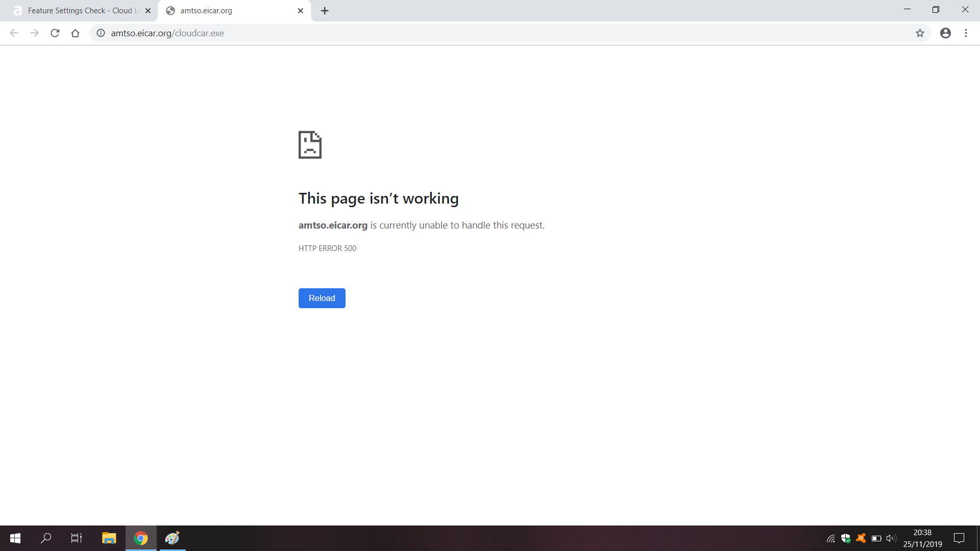Open Chrome three-dot menu
The height and width of the screenshot is (551, 980).
[966, 33]
